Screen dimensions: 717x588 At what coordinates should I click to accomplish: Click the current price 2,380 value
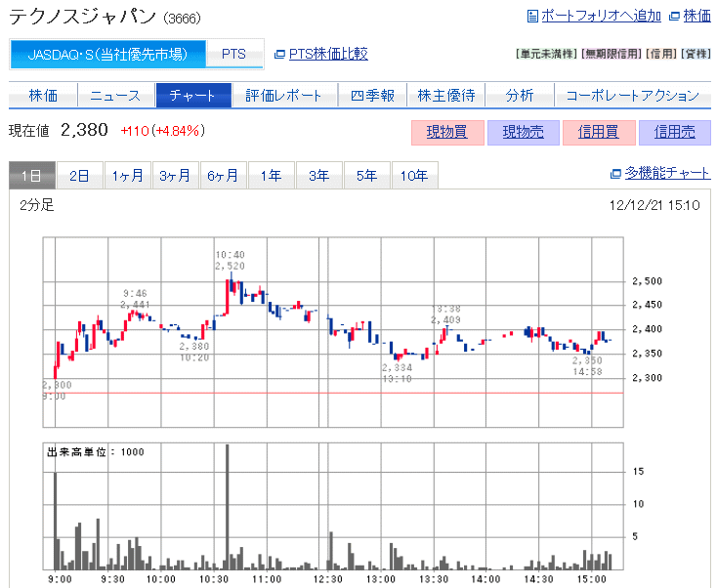tap(84, 130)
